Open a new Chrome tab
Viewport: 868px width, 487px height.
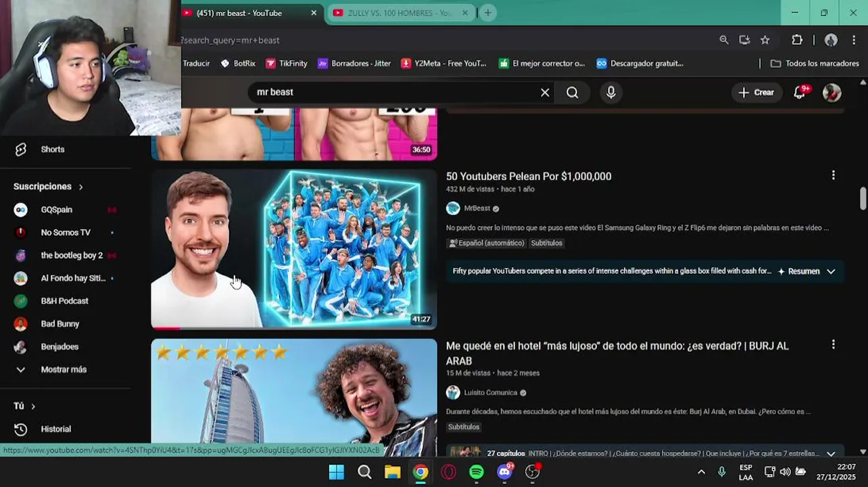pyautogui.click(x=487, y=13)
